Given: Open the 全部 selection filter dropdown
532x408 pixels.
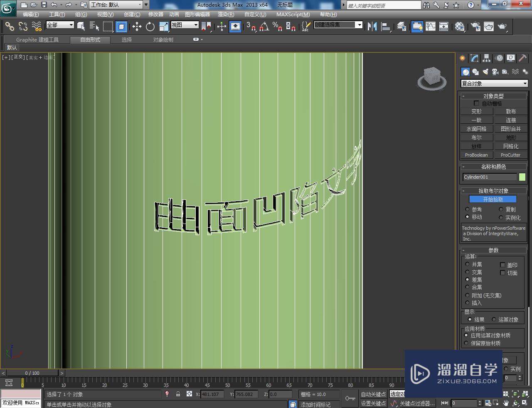Looking at the screenshot, I should 60,25.
